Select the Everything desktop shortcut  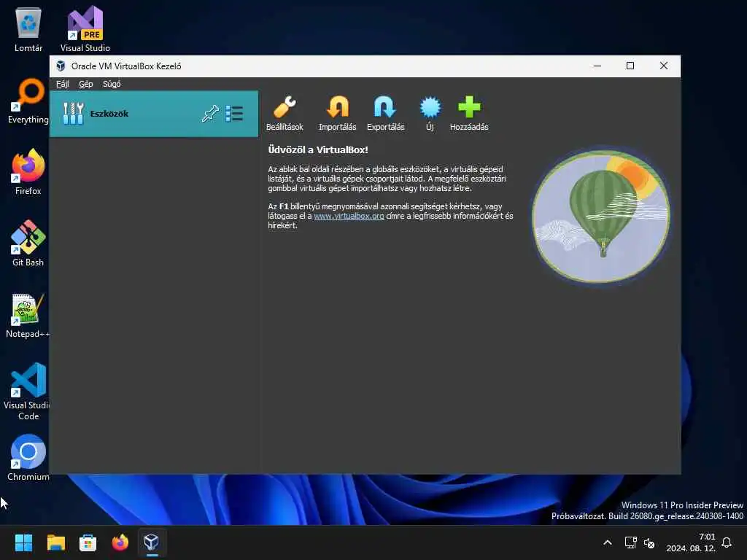pos(28,101)
